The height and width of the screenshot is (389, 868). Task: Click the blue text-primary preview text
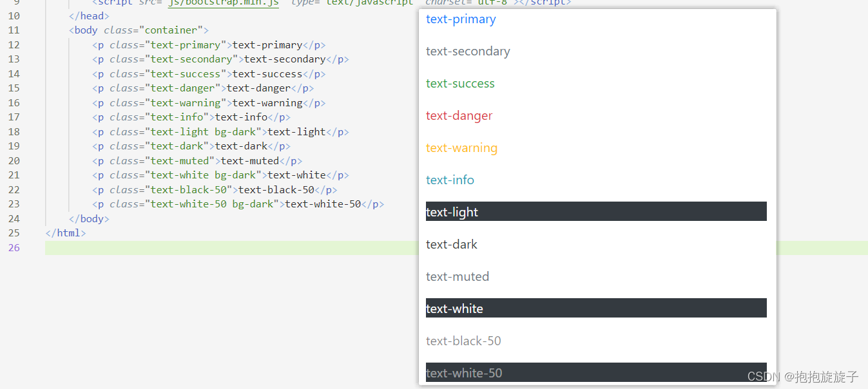[x=461, y=19]
